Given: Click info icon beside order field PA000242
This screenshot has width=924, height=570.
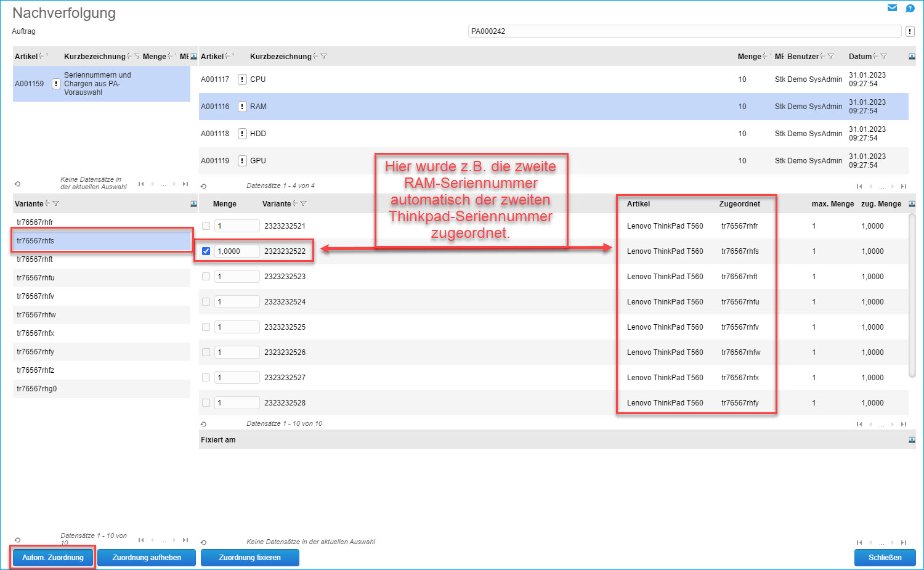Looking at the screenshot, I should 910,31.
